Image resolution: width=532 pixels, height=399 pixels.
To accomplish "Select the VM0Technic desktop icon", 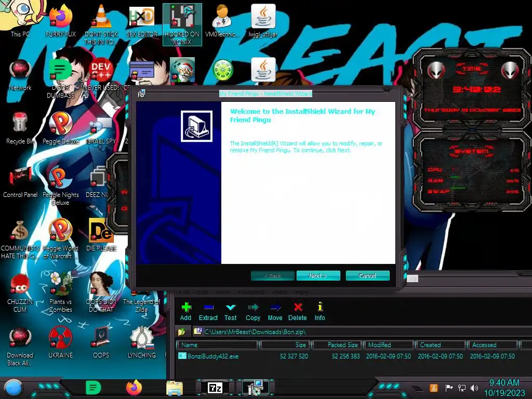I will pos(222,20).
